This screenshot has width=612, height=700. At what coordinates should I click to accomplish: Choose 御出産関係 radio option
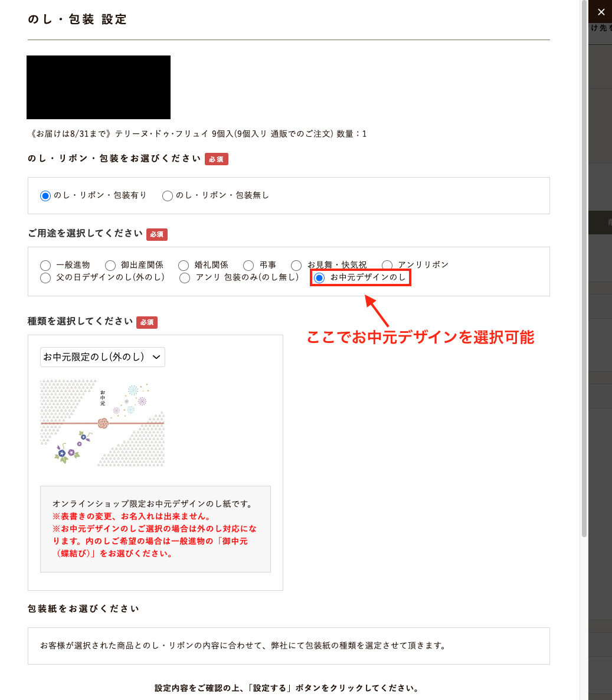110,266
